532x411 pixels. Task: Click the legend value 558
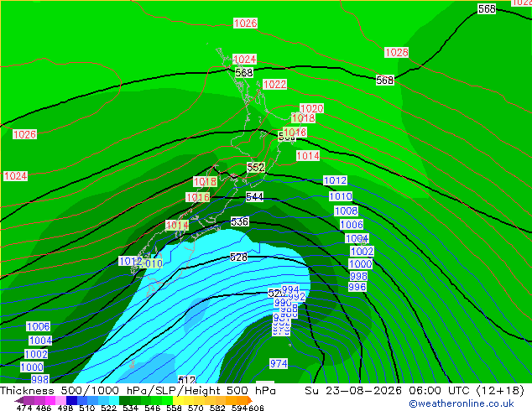174,408
